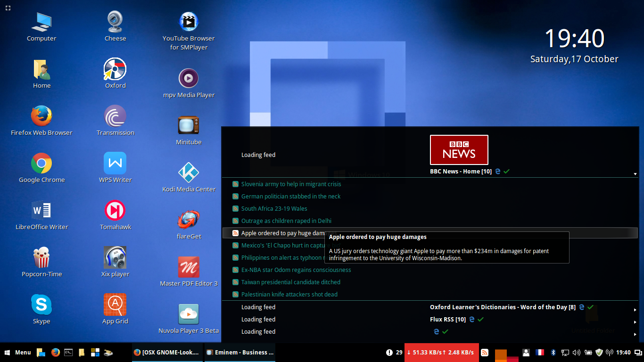Expand Oxford Learner's Dictionaries feed arrow

(635, 310)
